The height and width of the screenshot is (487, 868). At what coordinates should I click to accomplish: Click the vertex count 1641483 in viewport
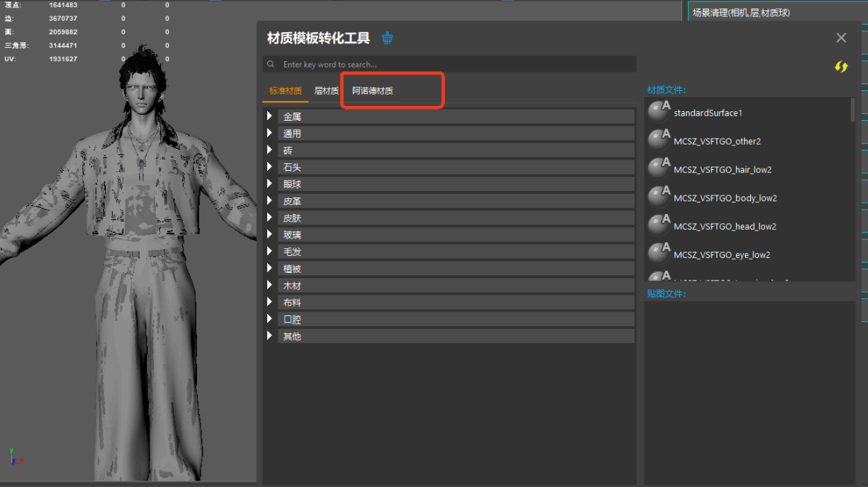tap(63, 5)
